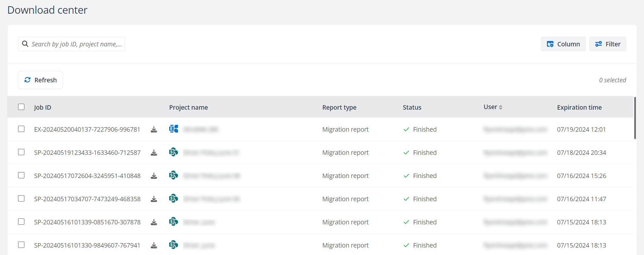644x255 pixels.
Task: Tick the checkbox for job SP-20240516101330-9849607-767941
Action: click(21, 245)
